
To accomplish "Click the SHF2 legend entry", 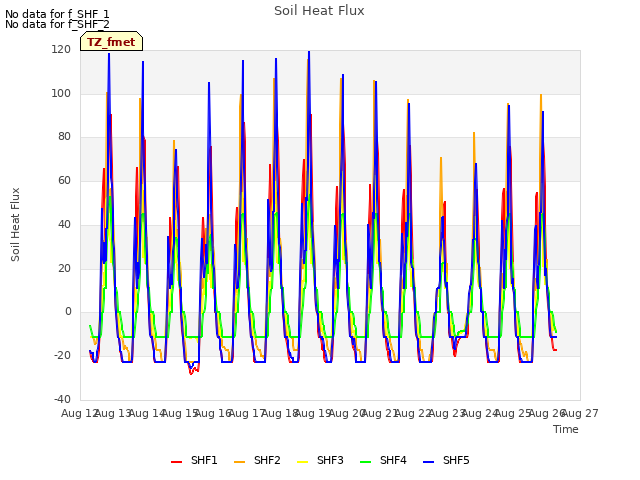I will click(257, 461).
